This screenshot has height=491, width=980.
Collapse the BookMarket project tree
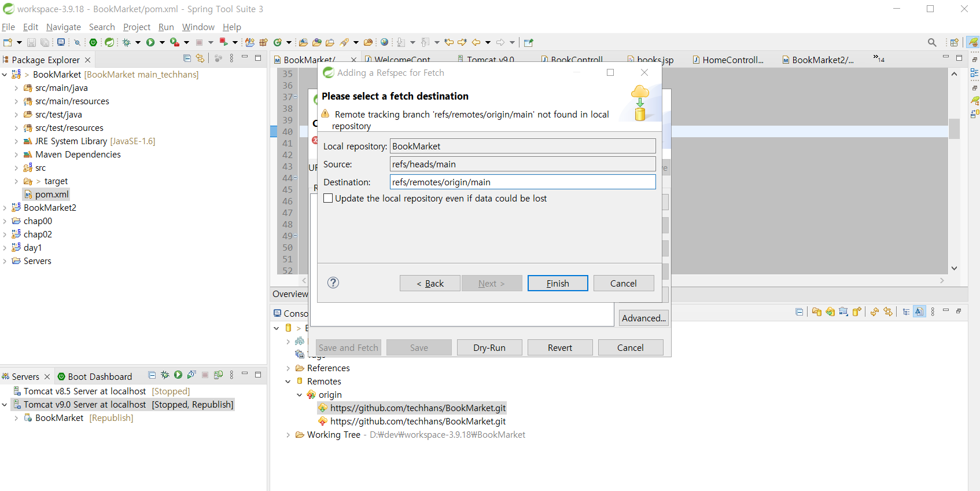click(x=5, y=75)
